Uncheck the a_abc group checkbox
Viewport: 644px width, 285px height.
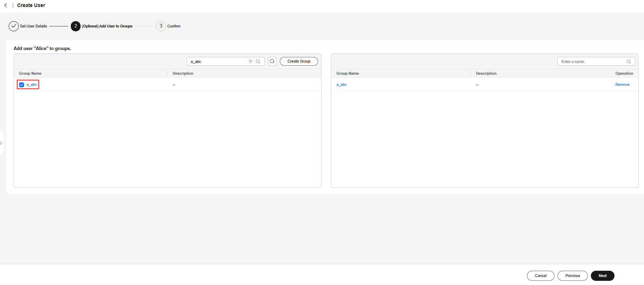click(x=22, y=85)
